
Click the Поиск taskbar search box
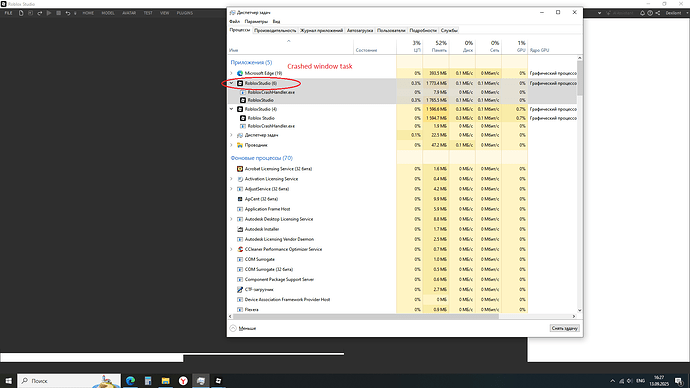(x=69, y=381)
